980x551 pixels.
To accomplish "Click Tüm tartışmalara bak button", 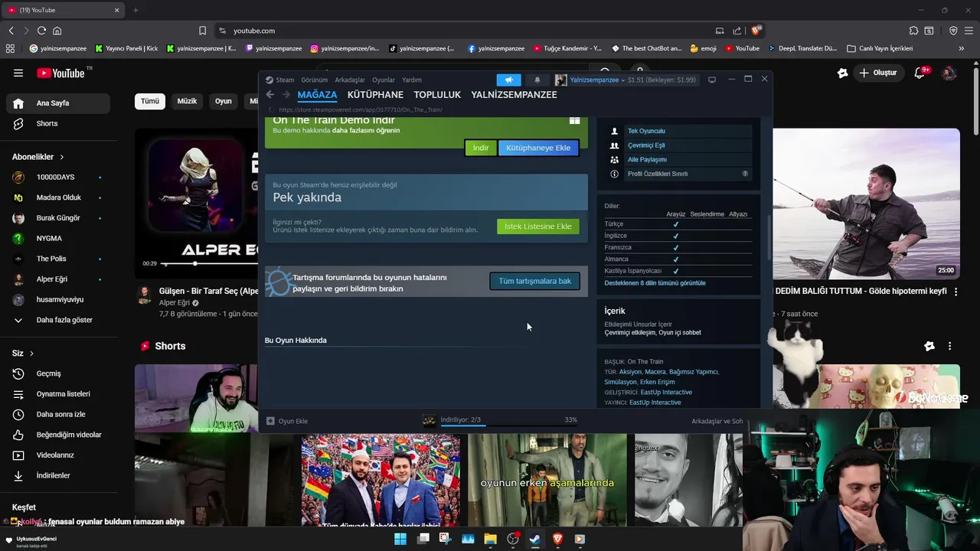I will 534,281.
